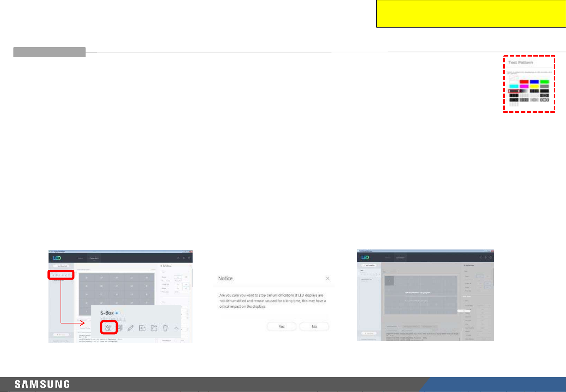
Task: Select the red test pattern swatch
Action: point(524,82)
